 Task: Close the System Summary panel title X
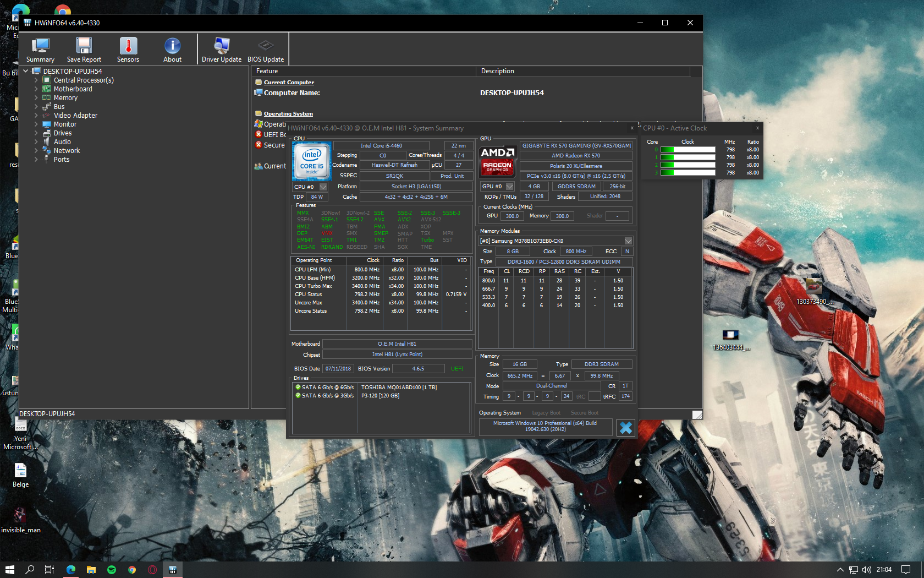point(632,128)
